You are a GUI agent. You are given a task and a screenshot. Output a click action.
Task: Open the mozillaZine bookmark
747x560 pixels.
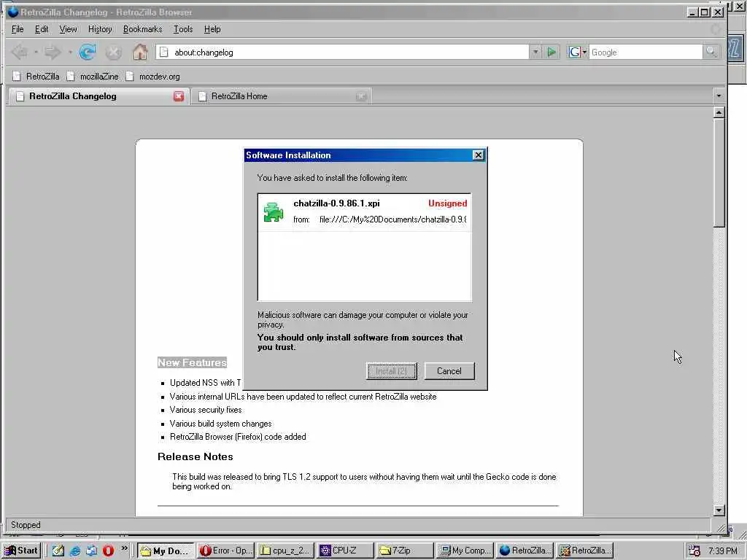[x=93, y=76]
